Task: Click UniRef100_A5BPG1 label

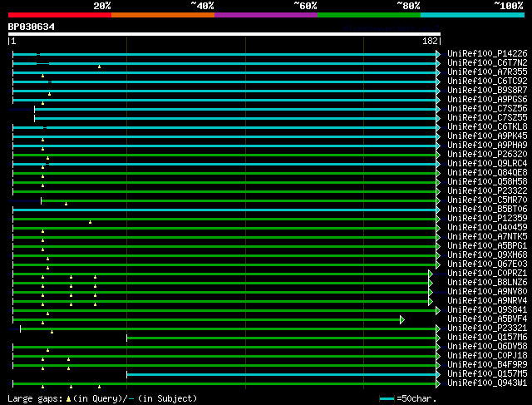Action: (487, 246)
